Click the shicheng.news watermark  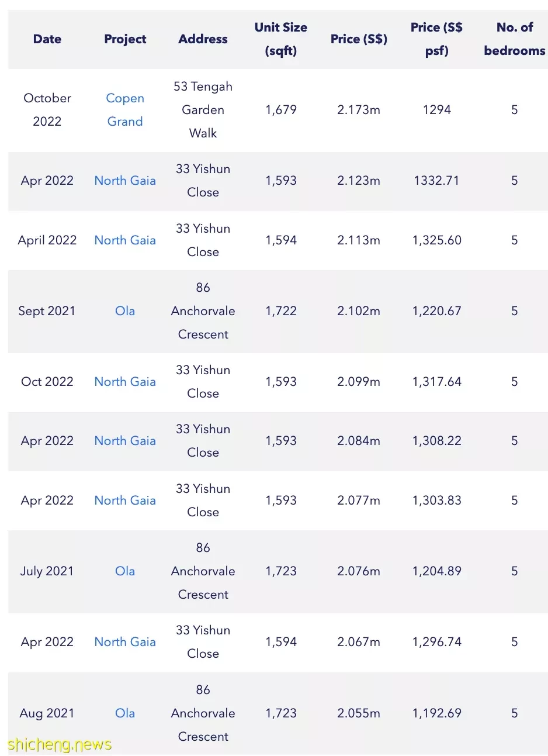pyautogui.click(x=60, y=744)
